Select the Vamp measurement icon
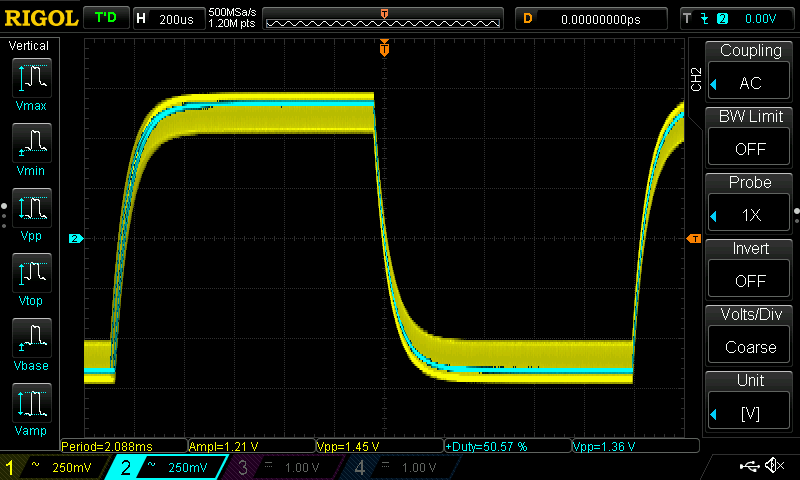The image size is (800, 480). coord(32,403)
